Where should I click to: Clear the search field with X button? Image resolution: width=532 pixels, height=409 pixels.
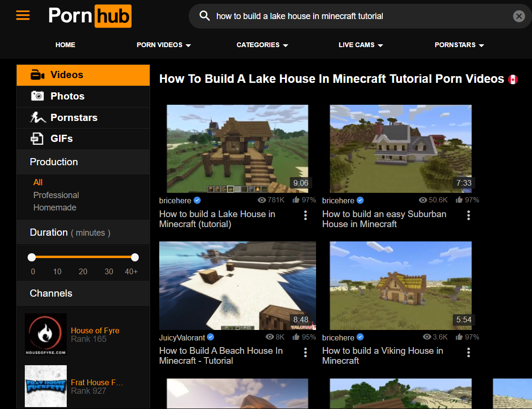[x=519, y=16]
